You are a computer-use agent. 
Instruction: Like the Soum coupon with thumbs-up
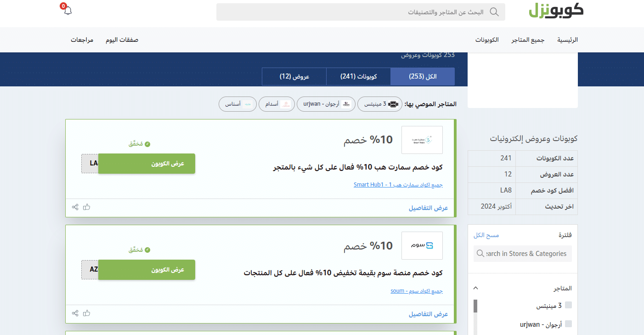tap(86, 313)
